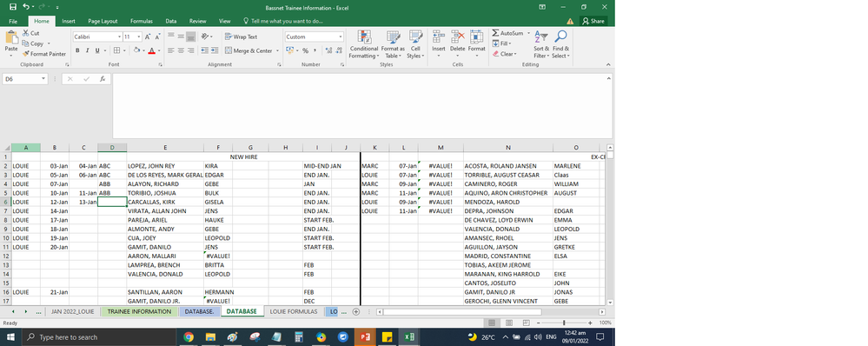The height and width of the screenshot is (346, 868).
Task: Click Tell me what you want to do
Action: point(283,21)
